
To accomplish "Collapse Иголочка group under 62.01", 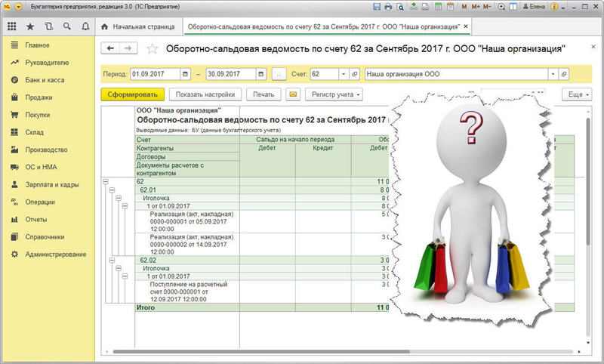I will [119, 198].
